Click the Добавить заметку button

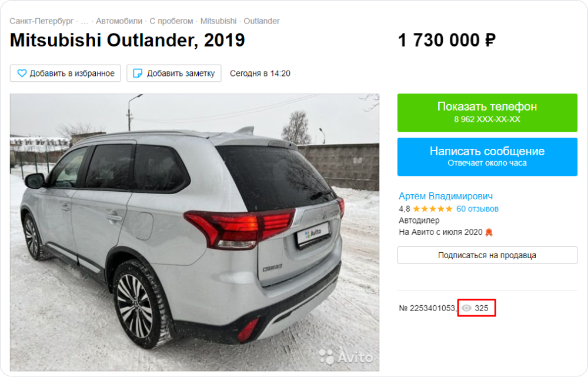click(174, 73)
